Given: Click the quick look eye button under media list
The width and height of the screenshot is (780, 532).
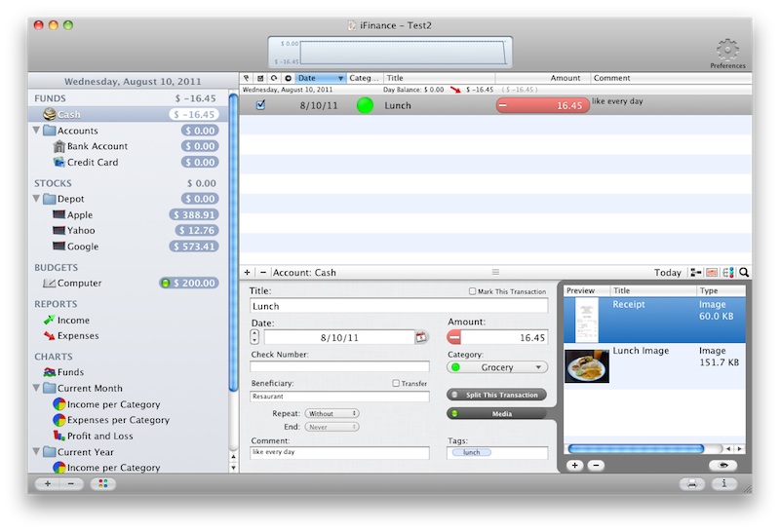Looking at the screenshot, I should [x=722, y=466].
